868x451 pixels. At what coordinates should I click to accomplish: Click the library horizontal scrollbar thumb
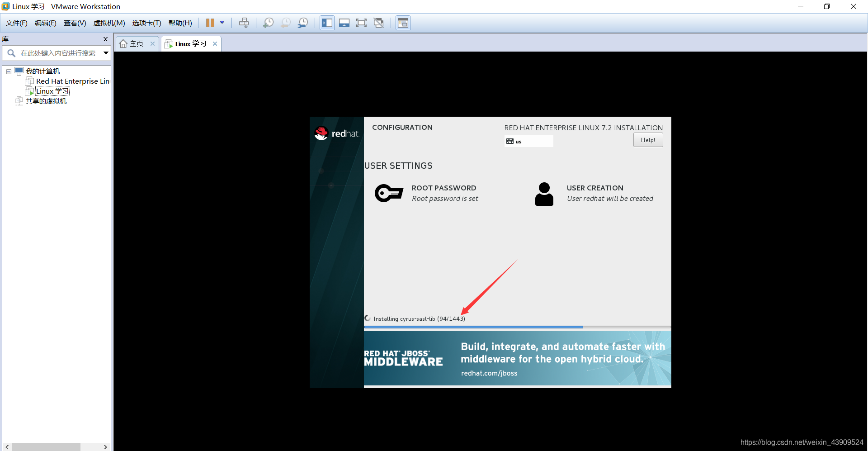tap(46, 447)
